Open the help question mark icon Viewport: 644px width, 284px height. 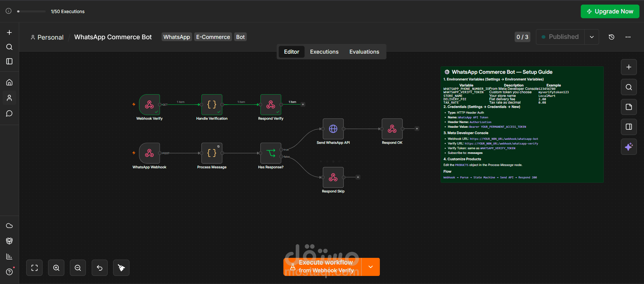9,272
